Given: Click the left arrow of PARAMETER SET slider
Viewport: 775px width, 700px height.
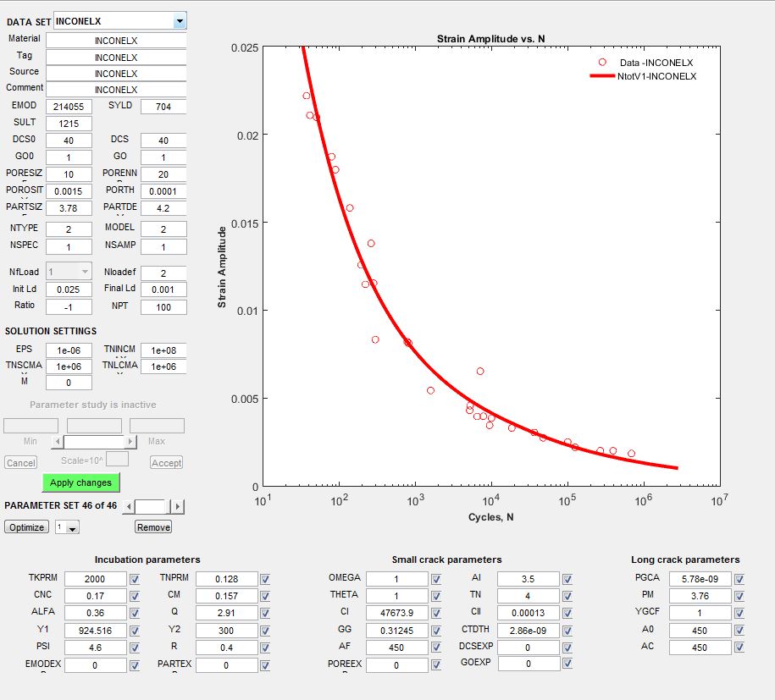Looking at the screenshot, I should tap(129, 506).
